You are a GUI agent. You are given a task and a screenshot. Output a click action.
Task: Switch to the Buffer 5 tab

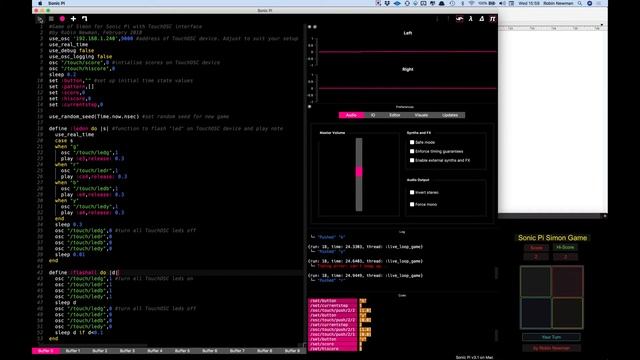click(182, 351)
